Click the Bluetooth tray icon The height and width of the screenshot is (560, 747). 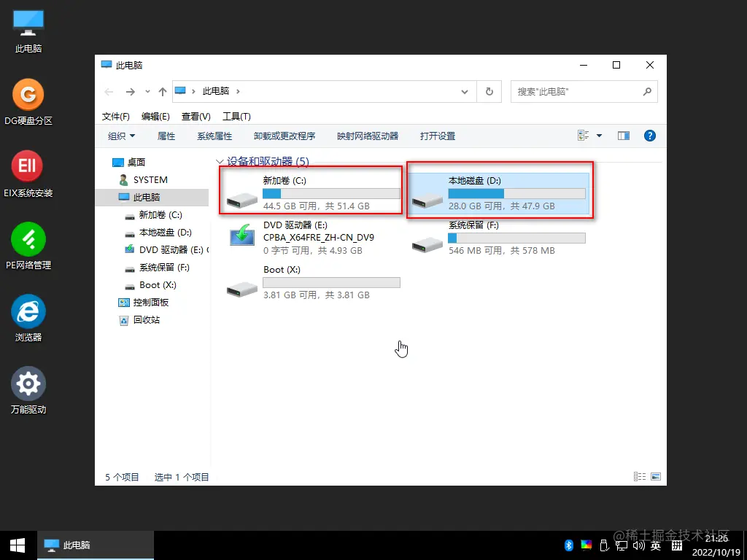(569, 545)
